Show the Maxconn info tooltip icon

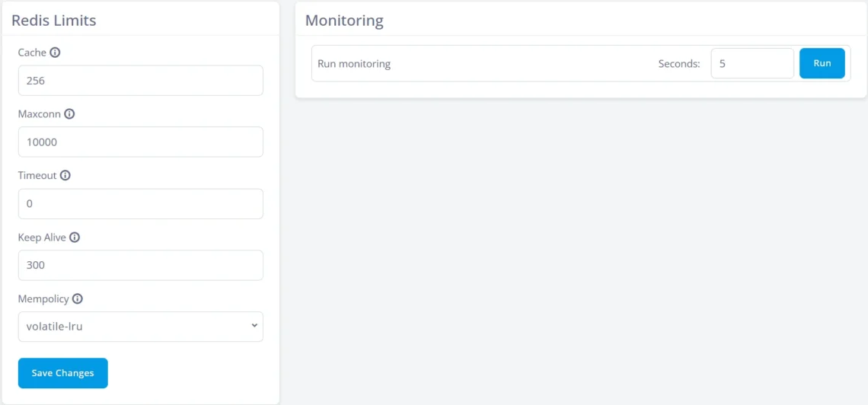point(69,114)
